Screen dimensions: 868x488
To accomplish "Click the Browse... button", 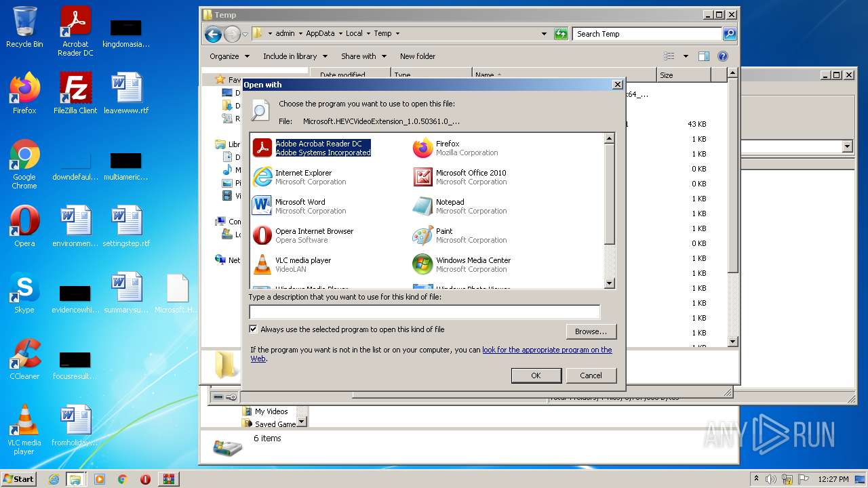I will (591, 331).
